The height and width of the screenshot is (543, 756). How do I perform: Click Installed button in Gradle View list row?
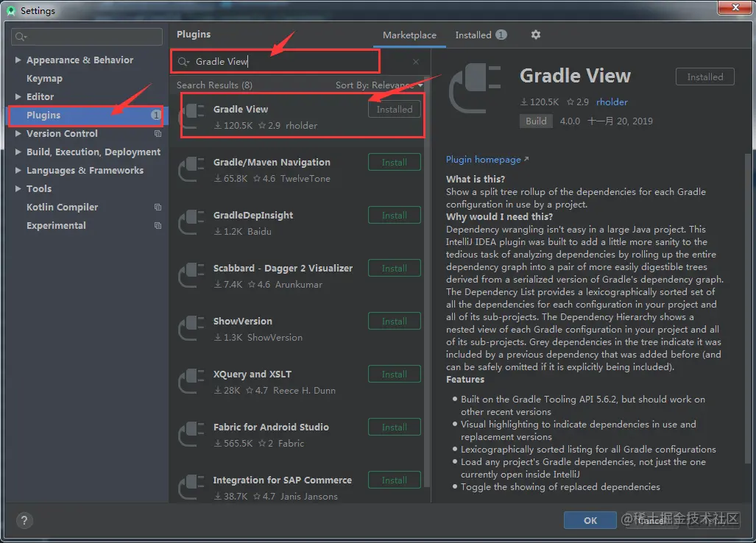tap(394, 110)
